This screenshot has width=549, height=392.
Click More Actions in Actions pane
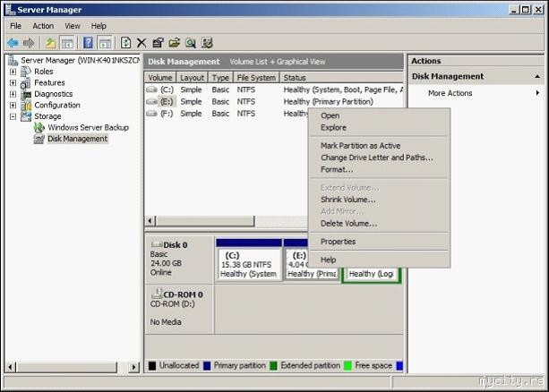tap(450, 93)
